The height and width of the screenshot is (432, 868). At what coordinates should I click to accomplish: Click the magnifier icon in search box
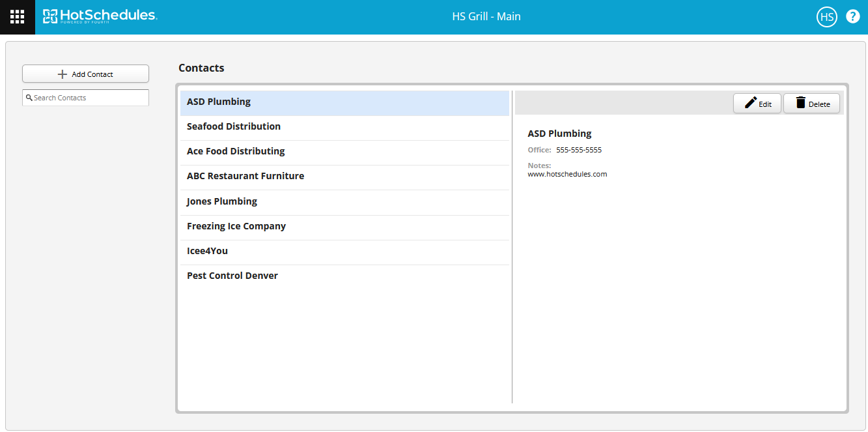click(29, 98)
